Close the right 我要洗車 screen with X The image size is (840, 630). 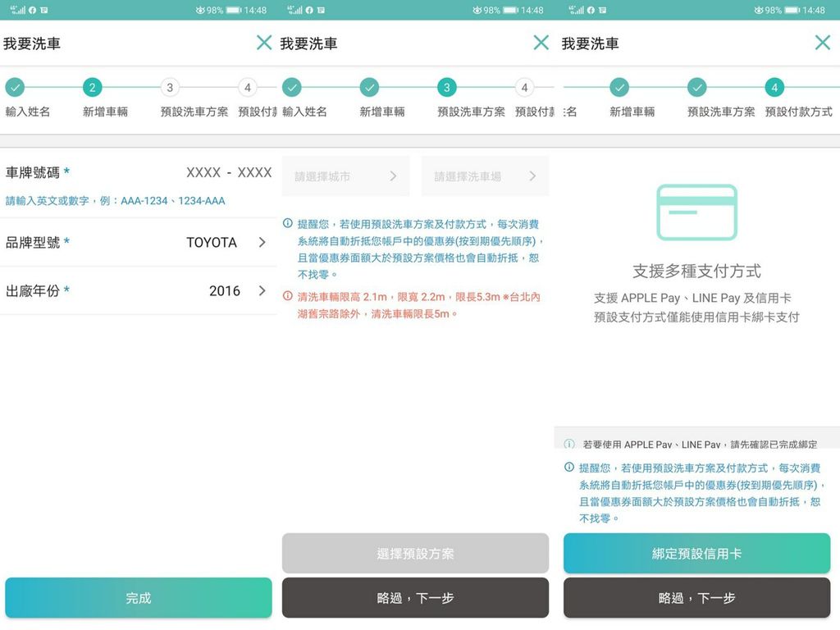(822, 43)
